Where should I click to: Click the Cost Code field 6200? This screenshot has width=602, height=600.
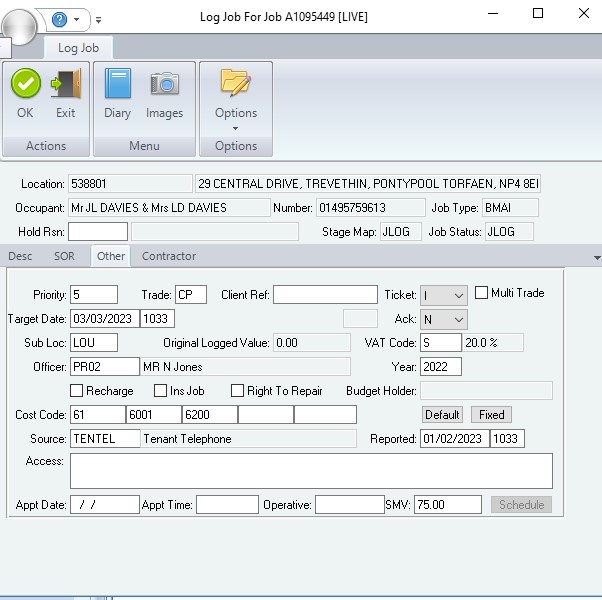(x=210, y=415)
